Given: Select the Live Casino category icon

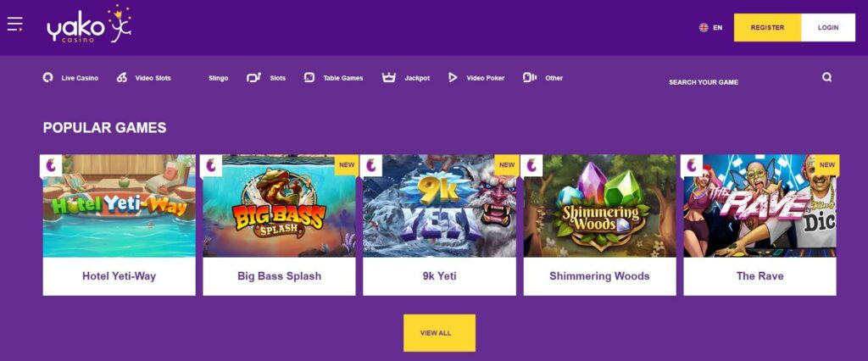Looking at the screenshot, I should tap(48, 77).
